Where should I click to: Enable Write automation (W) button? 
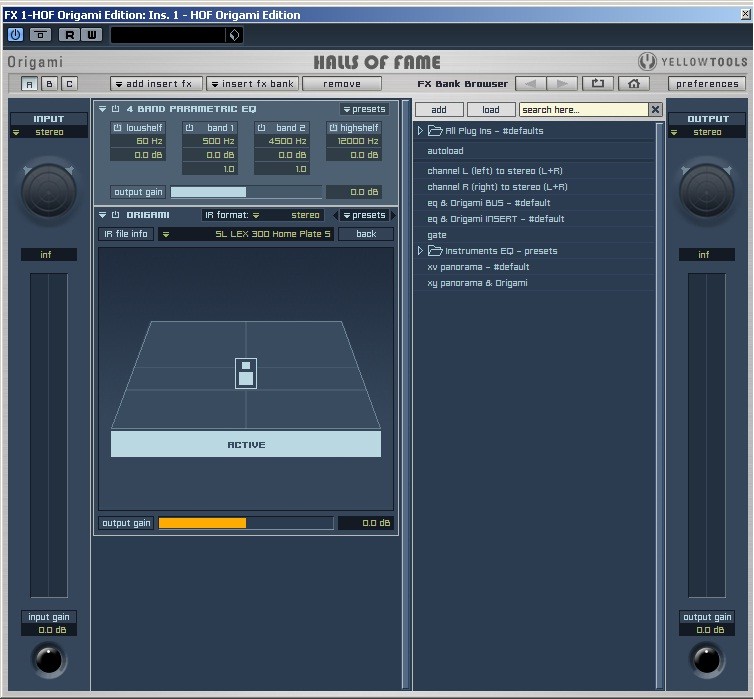coord(91,35)
